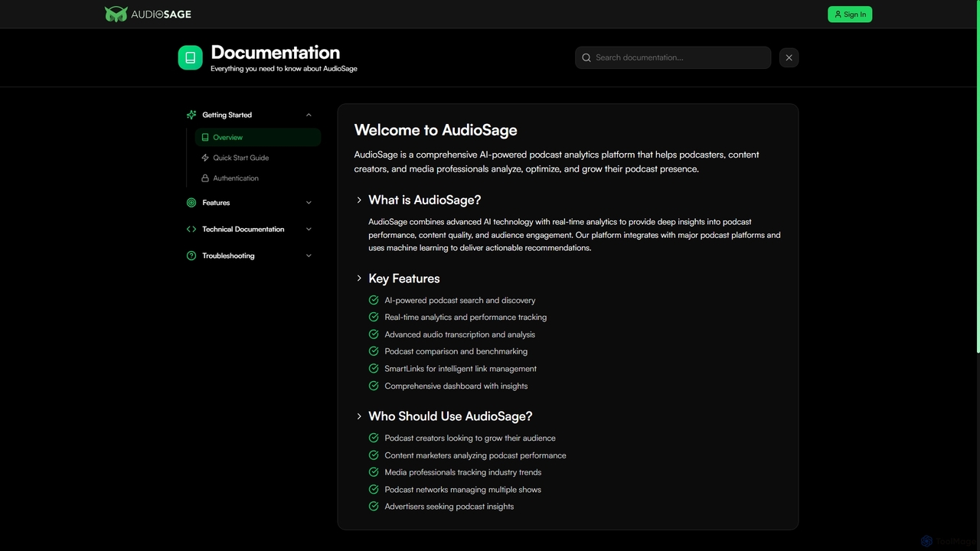Click check icon for Podcast comparison and benchmarking

coord(374,351)
